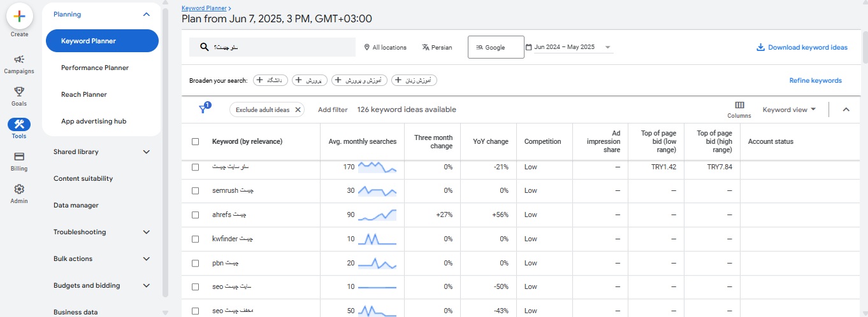Select Keyword Planner menu item

point(102,41)
